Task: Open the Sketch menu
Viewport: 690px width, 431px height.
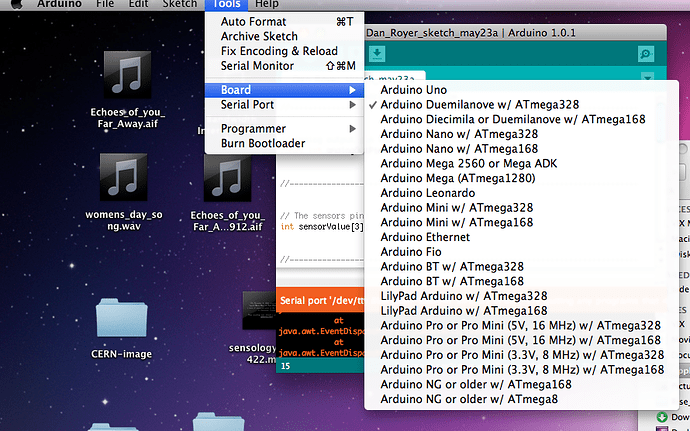Action: [x=180, y=4]
